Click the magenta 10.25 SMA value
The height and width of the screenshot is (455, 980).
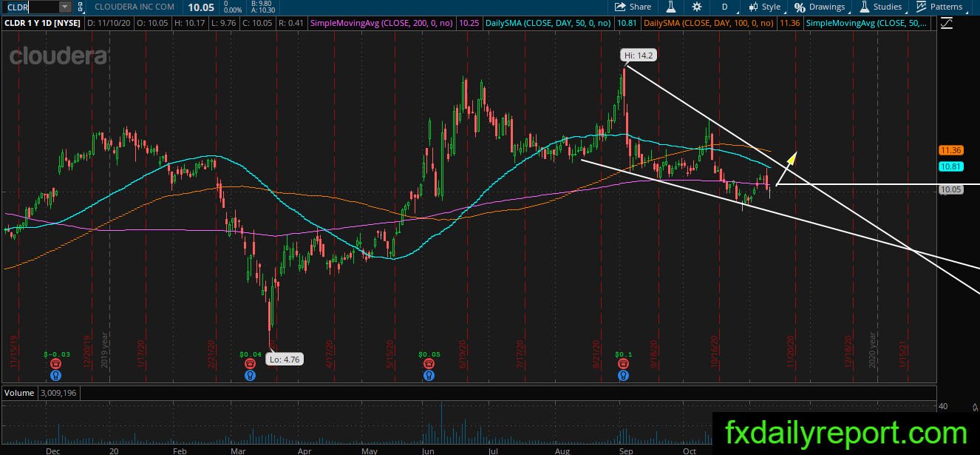469,24
